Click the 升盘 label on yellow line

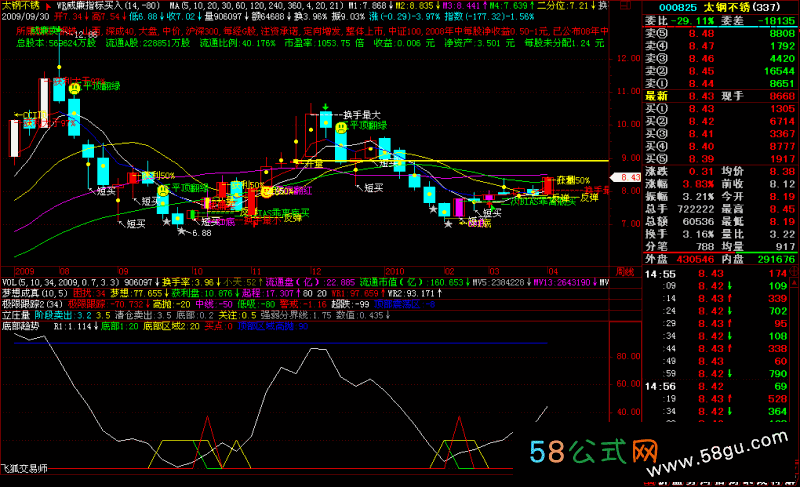coord(314,164)
